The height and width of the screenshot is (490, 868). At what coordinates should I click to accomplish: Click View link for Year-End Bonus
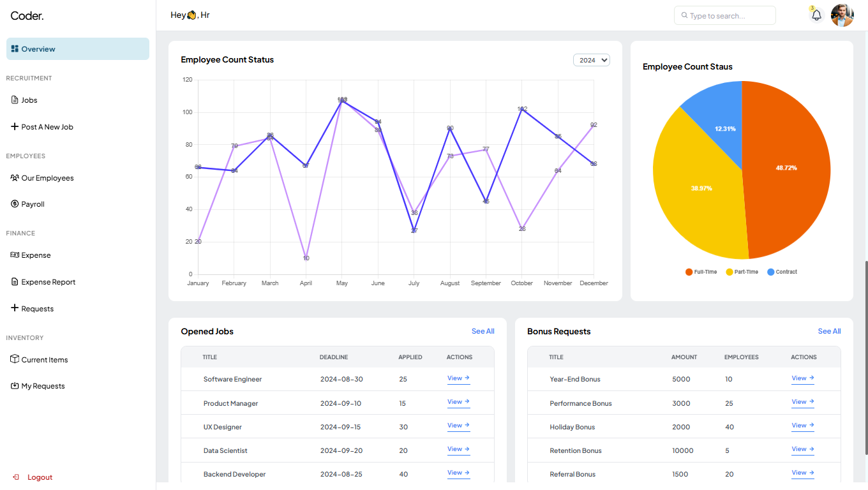click(802, 378)
